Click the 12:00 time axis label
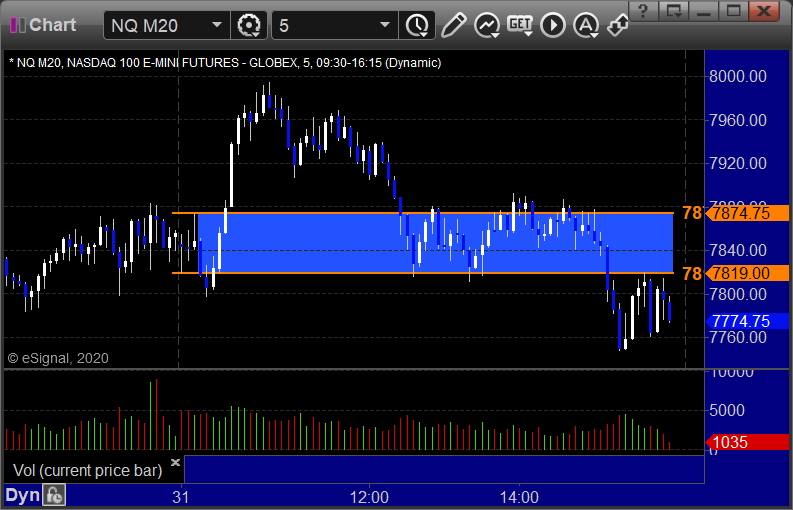 [x=369, y=497]
